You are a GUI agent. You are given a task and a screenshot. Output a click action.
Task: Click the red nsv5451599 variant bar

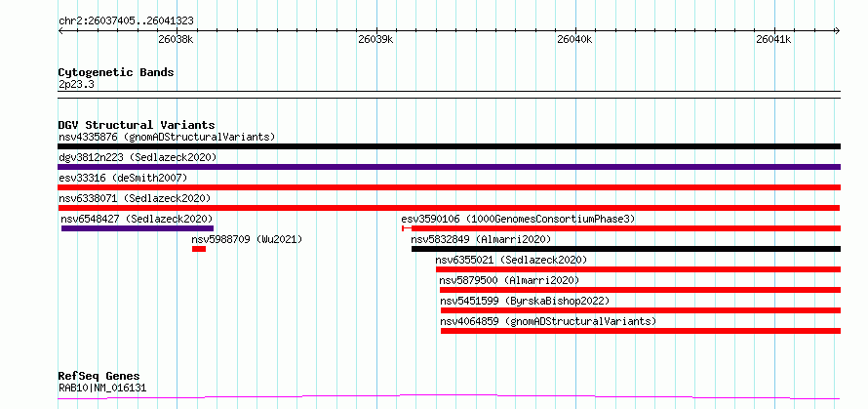click(x=641, y=310)
